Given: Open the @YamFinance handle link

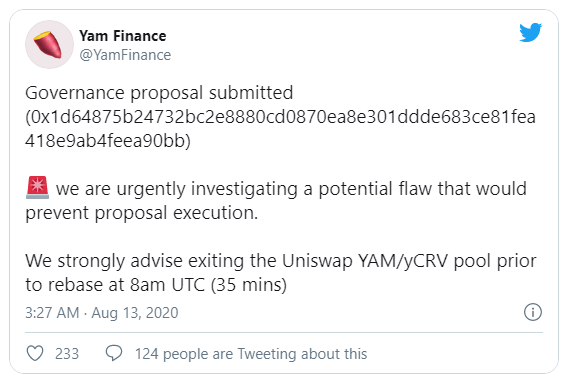Looking at the screenshot, I should [125, 55].
